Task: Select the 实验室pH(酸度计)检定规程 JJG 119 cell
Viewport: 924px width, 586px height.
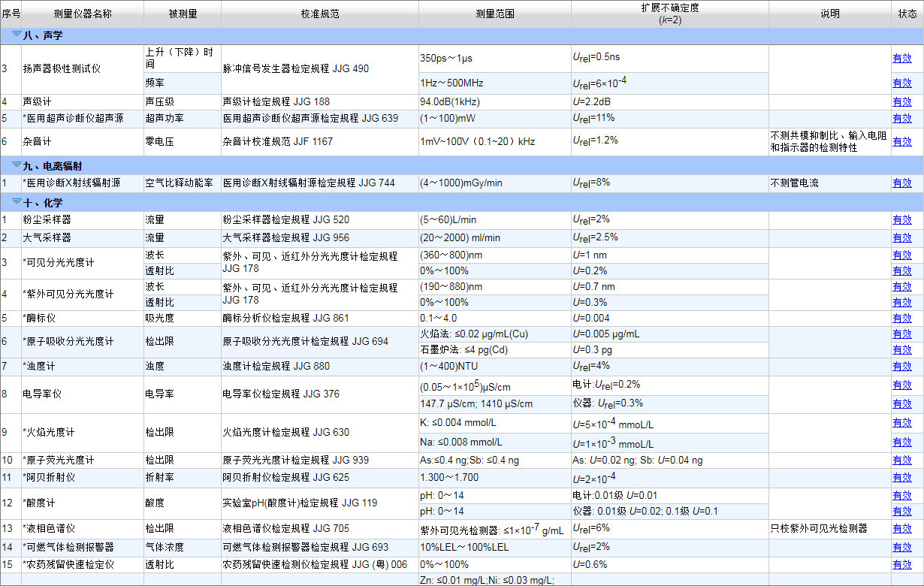Action: click(319, 503)
